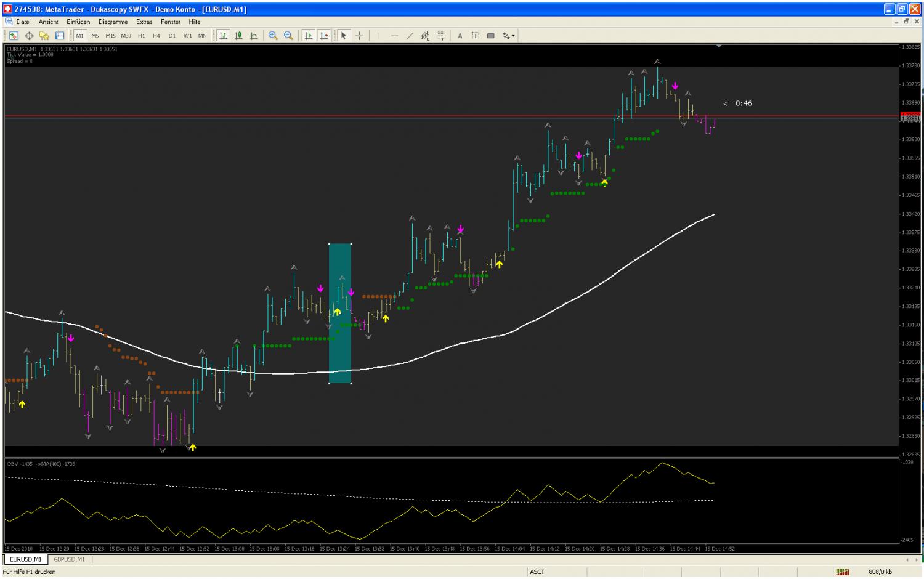Viewport: 924px width, 579px height.
Task: Zoom out on the chart with the magnifier minus
Action: [288, 36]
